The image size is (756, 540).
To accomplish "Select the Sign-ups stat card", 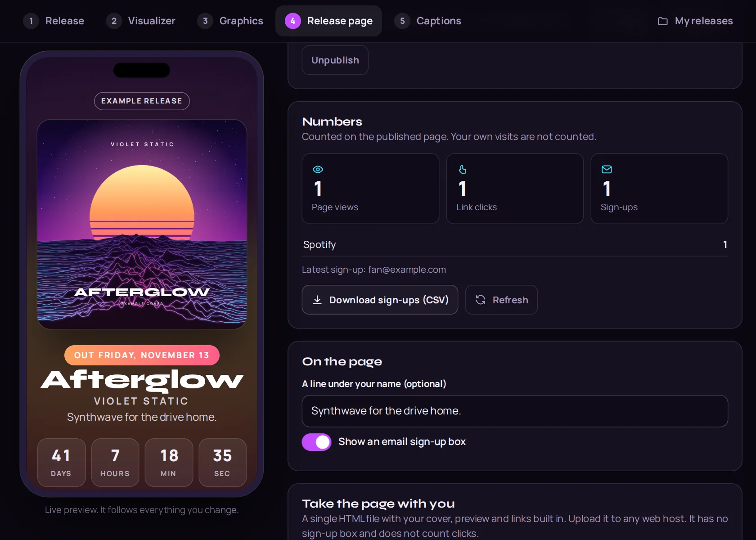I will (659, 189).
